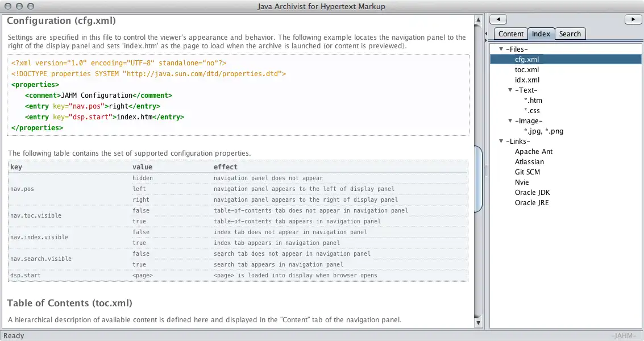Collapse the -Files- tree node
The height and width of the screenshot is (341, 644).
[x=501, y=49]
